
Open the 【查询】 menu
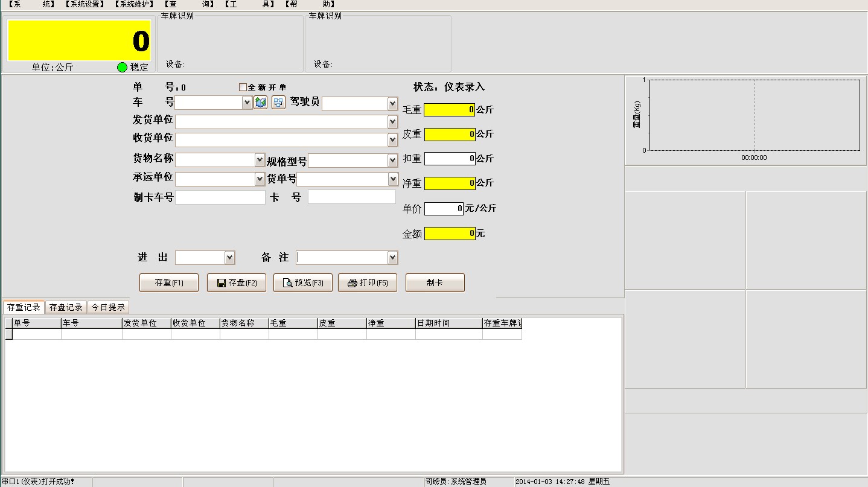point(190,4)
